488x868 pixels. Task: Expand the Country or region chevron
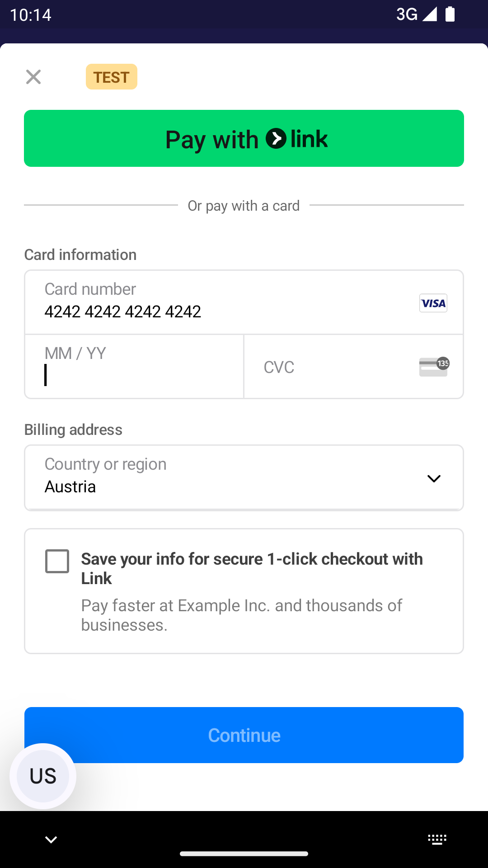click(434, 478)
